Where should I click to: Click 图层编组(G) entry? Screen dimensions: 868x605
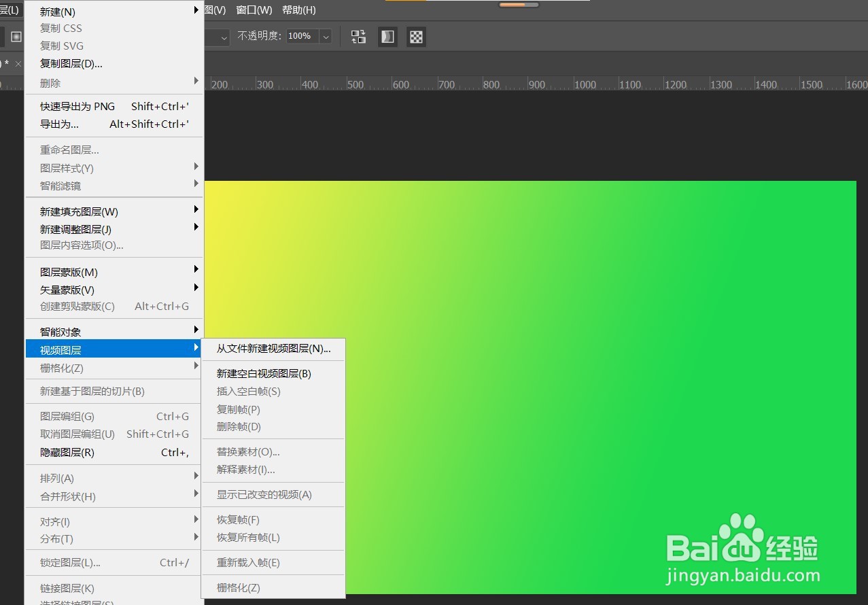pyautogui.click(x=114, y=416)
